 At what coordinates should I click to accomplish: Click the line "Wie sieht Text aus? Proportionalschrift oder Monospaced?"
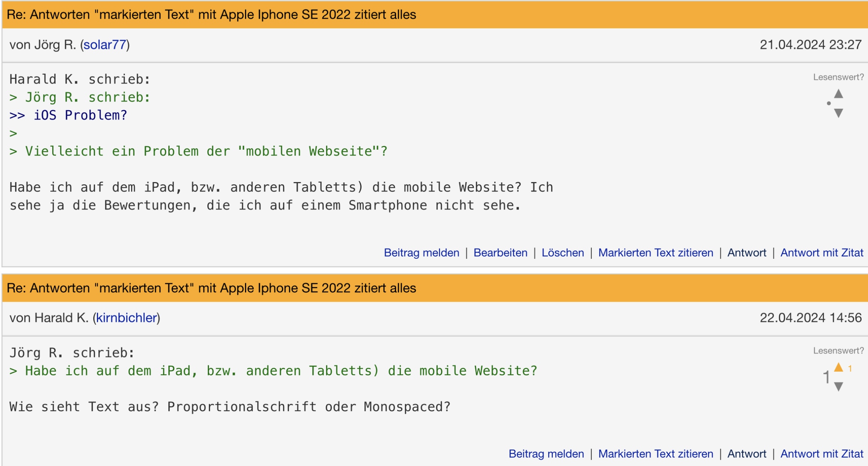coord(230,407)
